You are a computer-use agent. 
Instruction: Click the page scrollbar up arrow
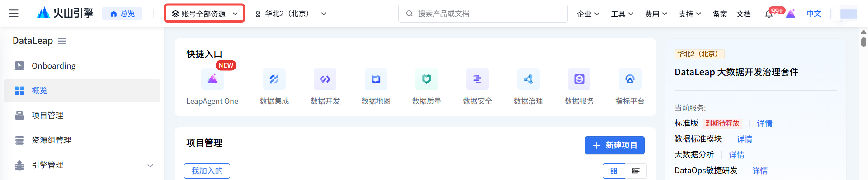[863, 32]
